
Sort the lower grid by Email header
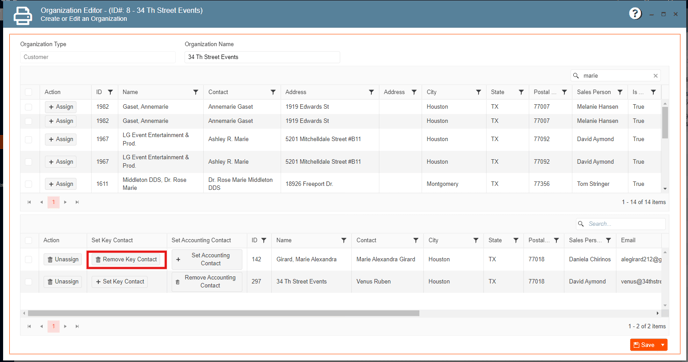click(628, 240)
